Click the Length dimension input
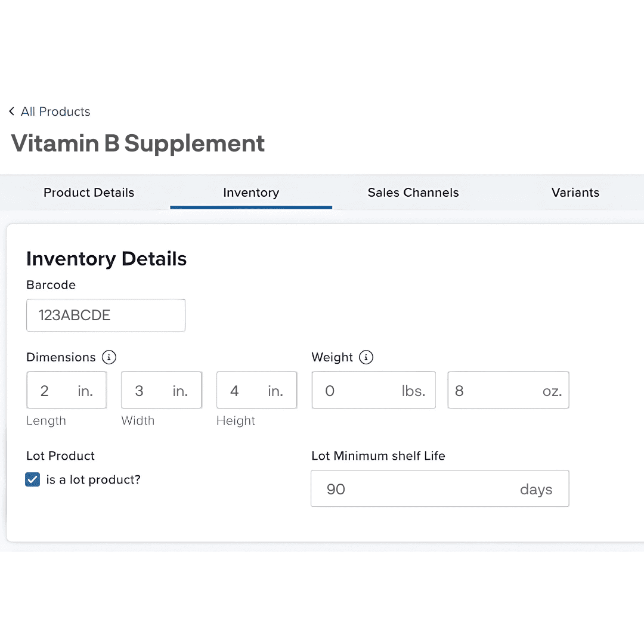This screenshot has height=644, width=644. [66, 391]
